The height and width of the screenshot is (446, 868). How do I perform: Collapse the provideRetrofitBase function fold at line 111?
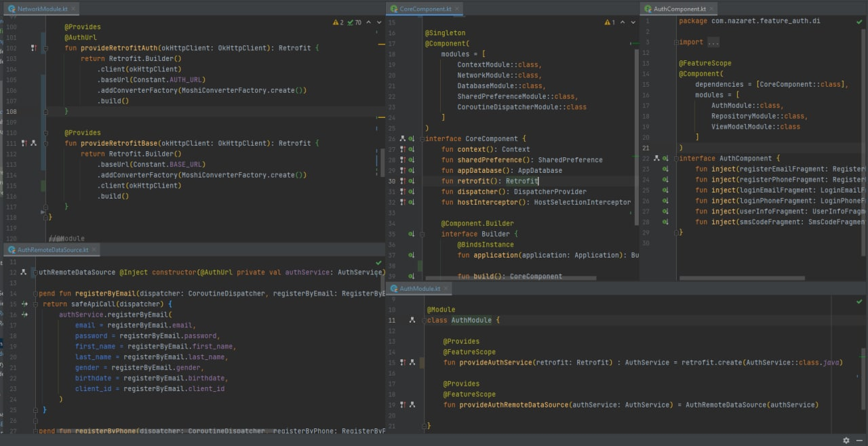click(x=47, y=143)
